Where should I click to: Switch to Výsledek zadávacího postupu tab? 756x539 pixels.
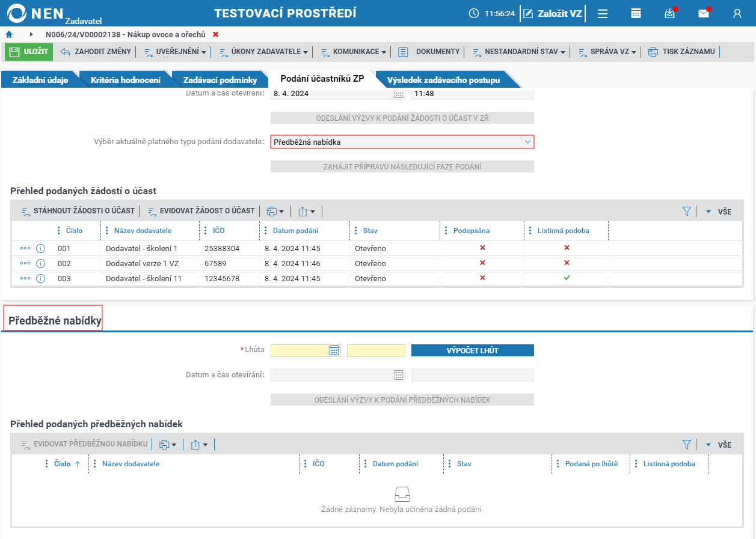coord(443,79)
